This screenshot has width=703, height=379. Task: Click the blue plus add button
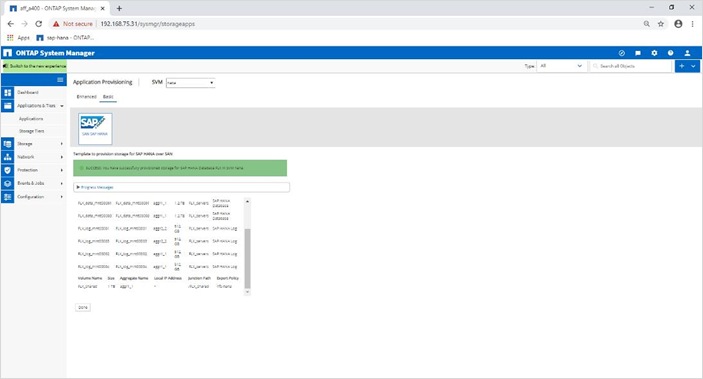[x=681, y=66]
